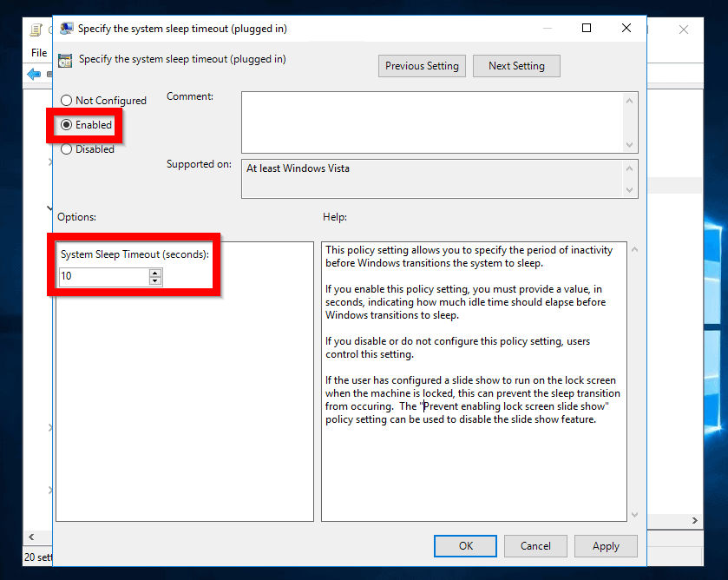Decrease System Sleep Timeout with down arrow
The height and width of the screenshot is (580, 728).
pos(155,280)
